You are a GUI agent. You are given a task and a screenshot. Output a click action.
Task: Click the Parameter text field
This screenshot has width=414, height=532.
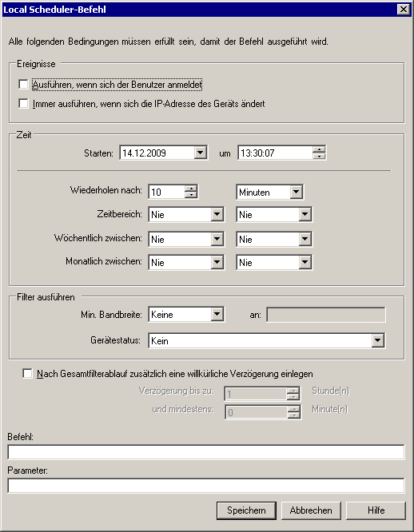coord(206,486)
